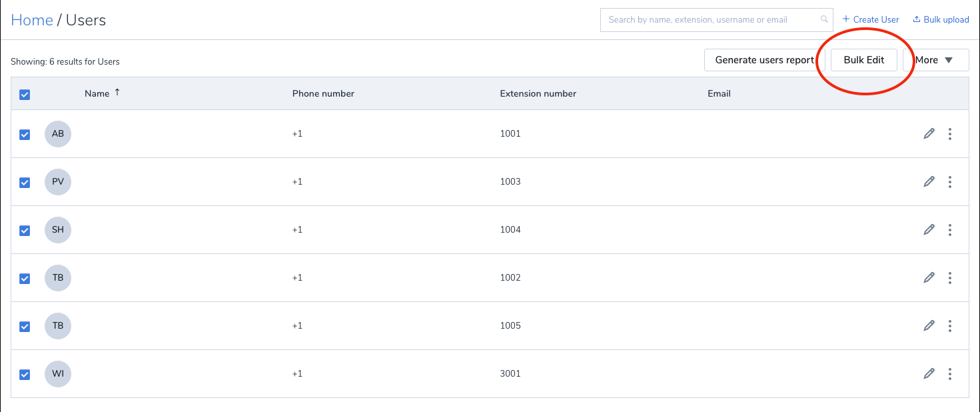Open the Create User link
Screen dimensions: 980x412
(x=871, y=20)
